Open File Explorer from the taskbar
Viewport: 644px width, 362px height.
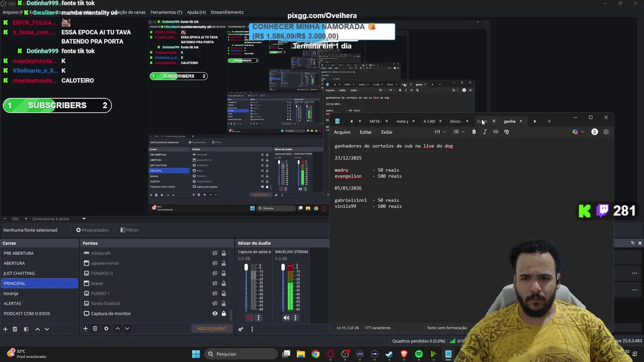(x=301, y=354)
